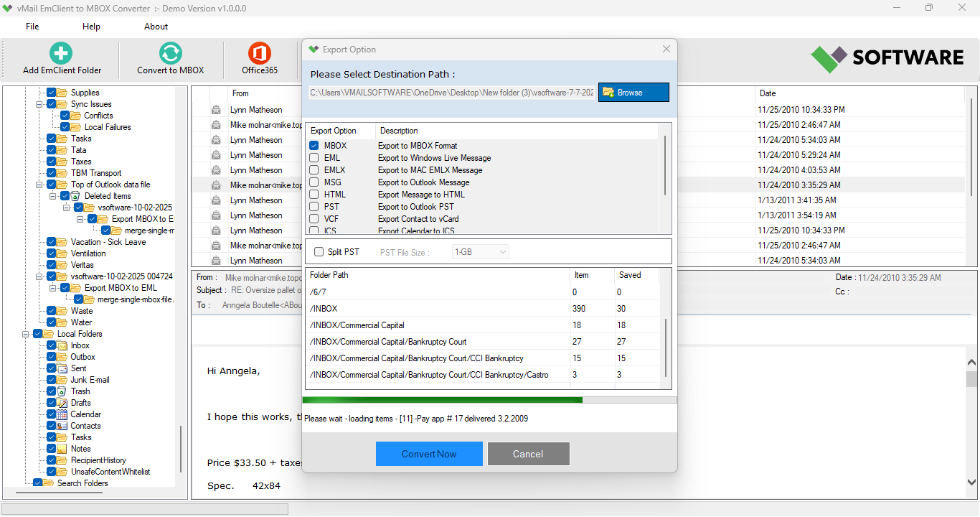Click the Search Folders icon
Screen dimensions: 980x517
[x=49, y=483]
